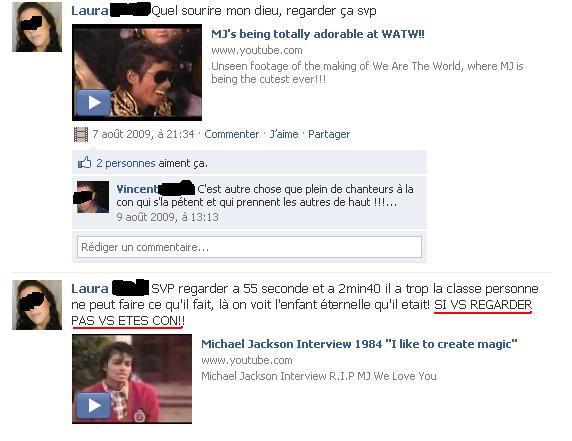Play the WATW video thumbnail
This screenshot has height=441, width=572.
click(x=137, y=73)
